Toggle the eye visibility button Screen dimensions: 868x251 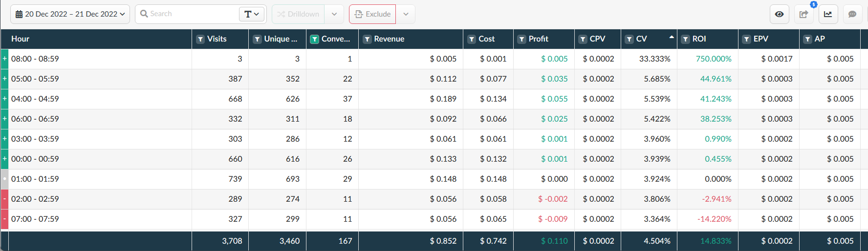[780, 14]
